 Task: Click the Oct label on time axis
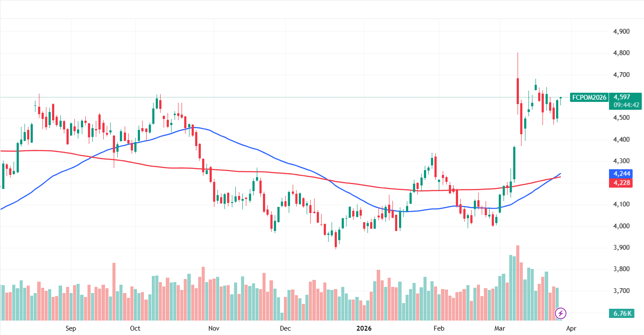coord(135,328)
